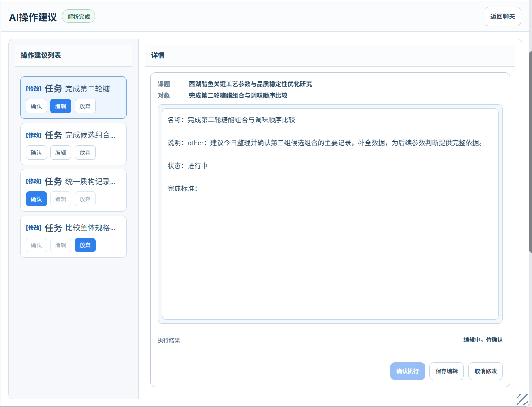Click the 解析完成 status badge
This screenshot has width=532, height=407.
78,17
